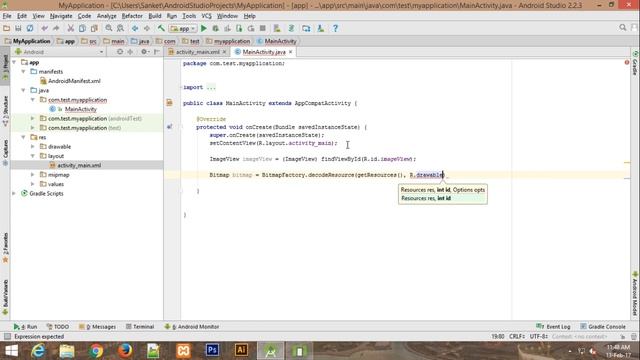Open the Event Log
Viewport: 640px width, 360px height.
[x=553, y=327]
